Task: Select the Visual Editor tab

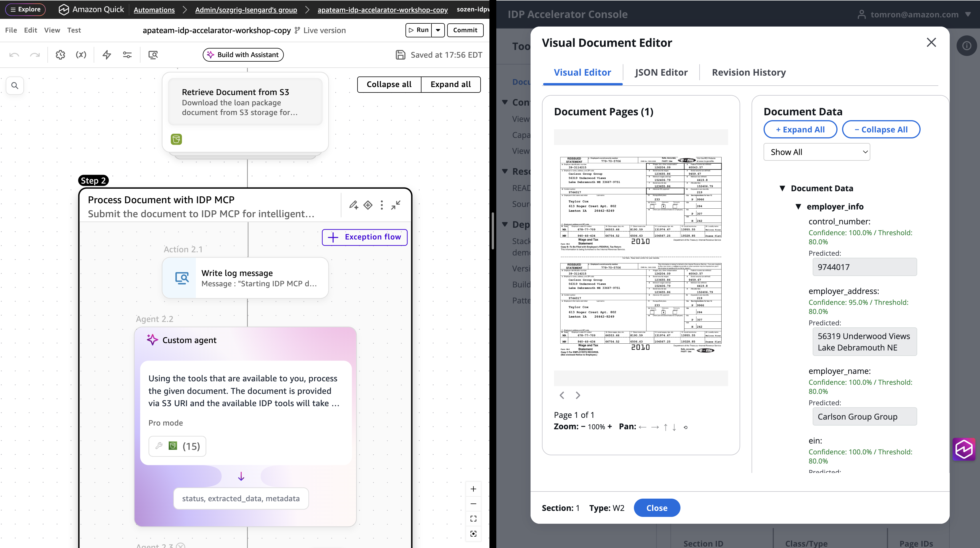Action: pos(583,72)
